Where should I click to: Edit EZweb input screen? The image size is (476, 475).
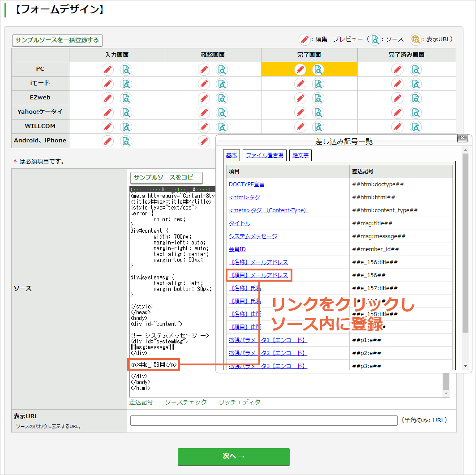coord(108,98)
